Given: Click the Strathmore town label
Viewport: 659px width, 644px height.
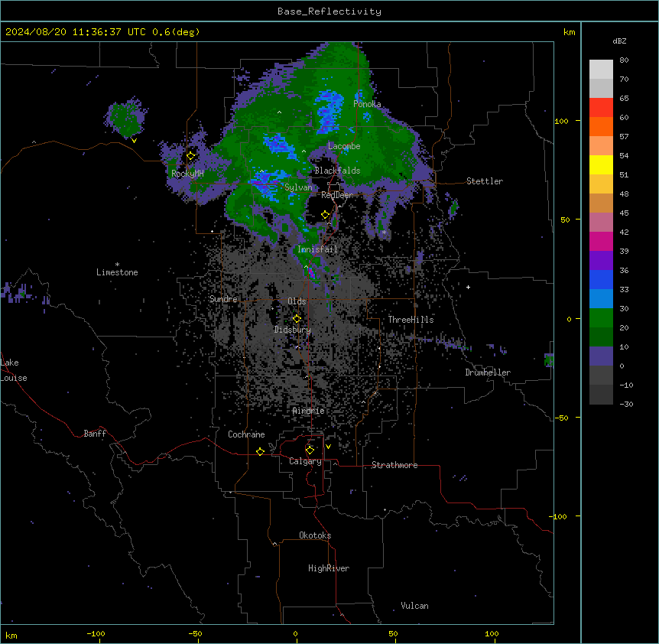Looking at the screenshot, I should [394, 465].
